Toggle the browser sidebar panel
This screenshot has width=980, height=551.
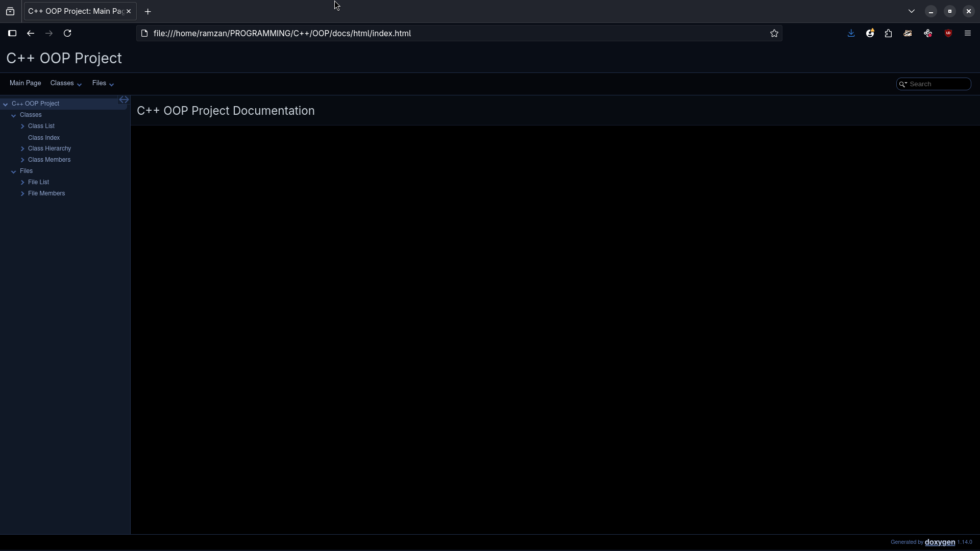click(12, 33)
